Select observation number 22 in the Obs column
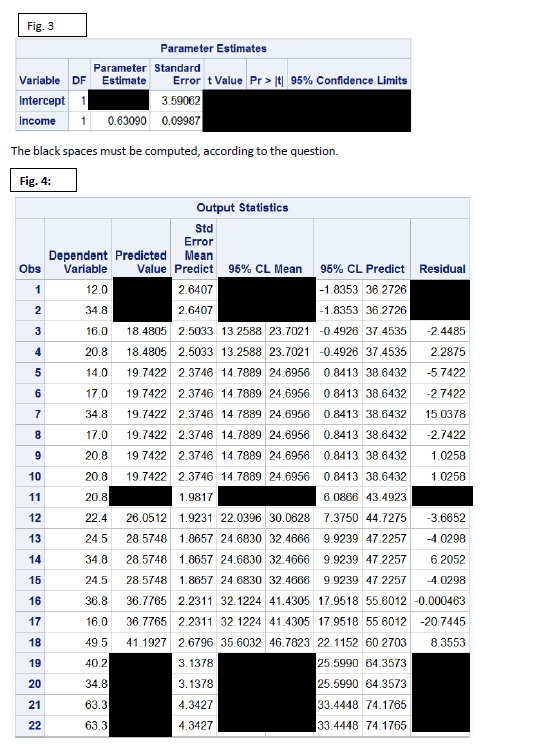The width and height of the screenshot is (536, 748). point(34,725)
